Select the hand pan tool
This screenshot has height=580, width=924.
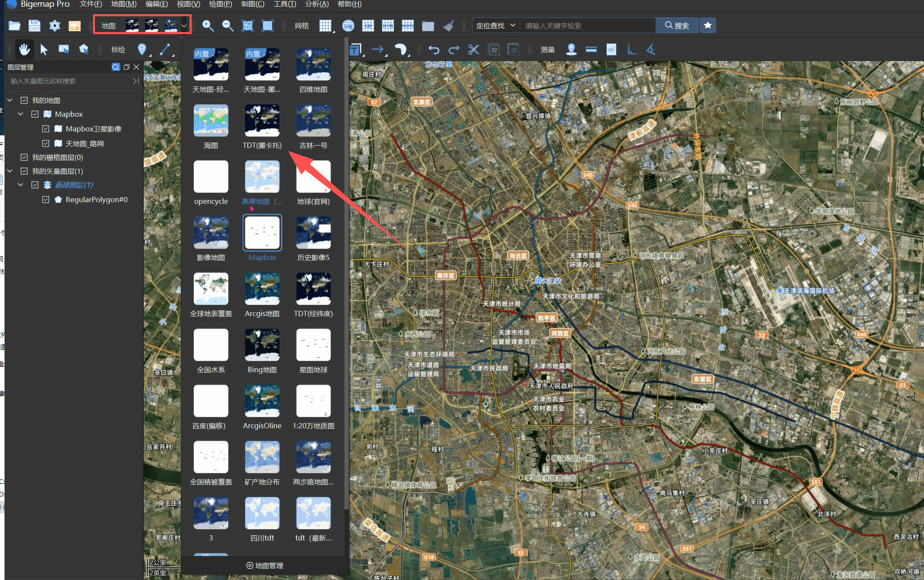tap(24, 49)
